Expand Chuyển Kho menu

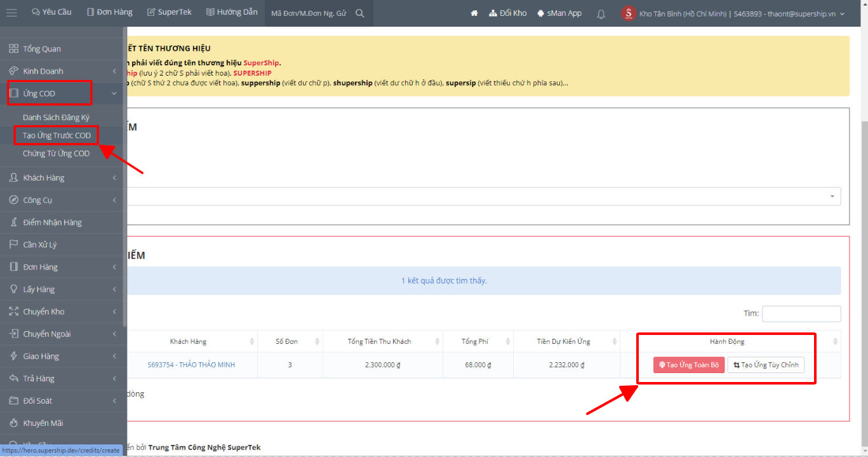pos(62,311)
